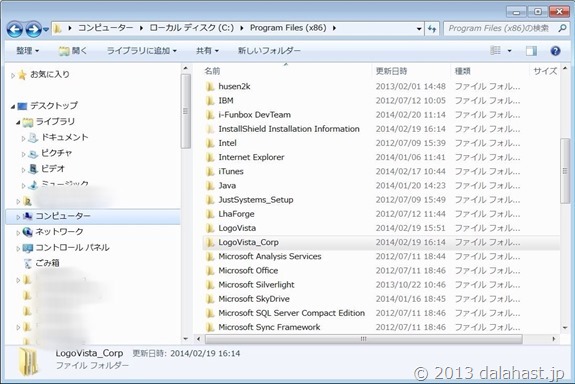Click scroll-right arrow of horizontal scrollbar
This screenshot has width=575, height=384.
click(554, 339)
